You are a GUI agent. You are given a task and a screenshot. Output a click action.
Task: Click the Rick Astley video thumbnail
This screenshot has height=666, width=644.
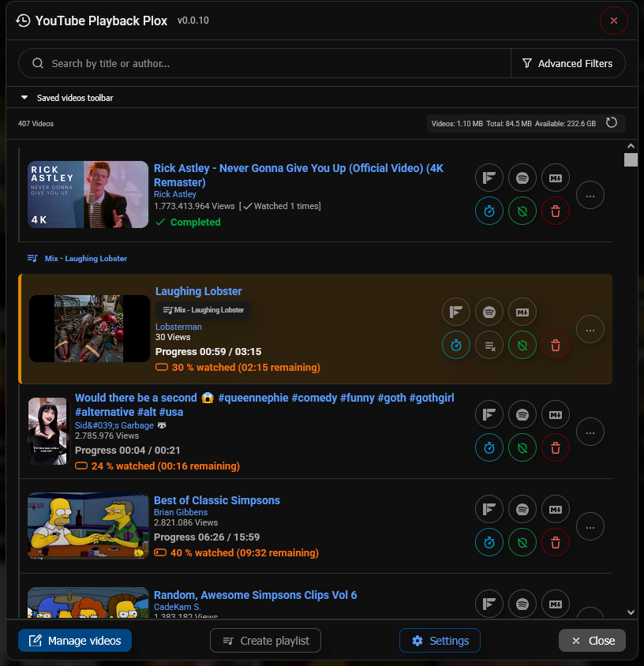tap(88, 195)
